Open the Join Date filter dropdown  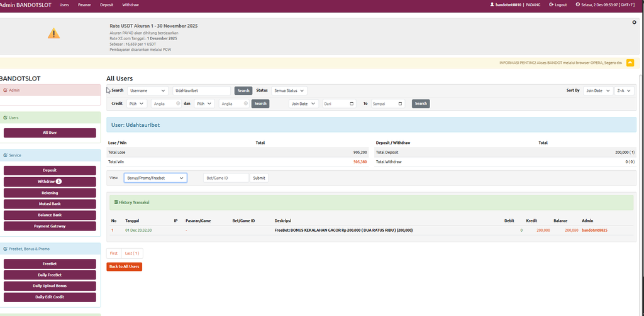point(304,104)
